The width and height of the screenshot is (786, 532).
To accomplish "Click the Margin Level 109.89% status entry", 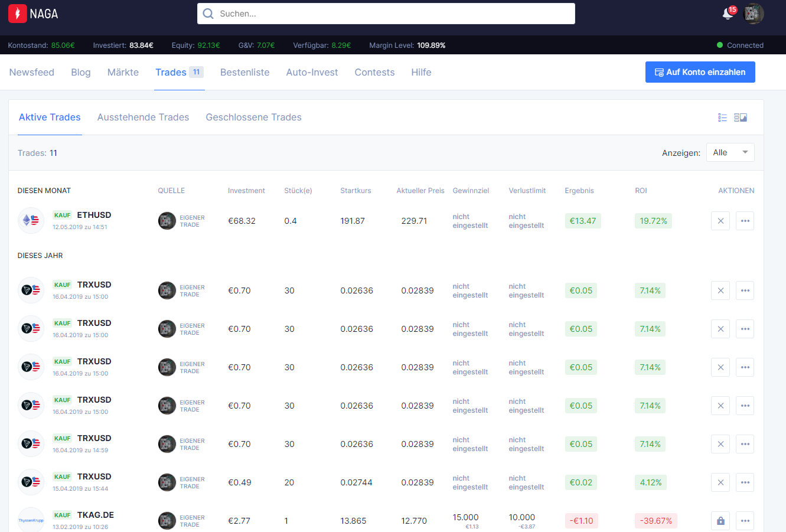I will coord(407,45).
